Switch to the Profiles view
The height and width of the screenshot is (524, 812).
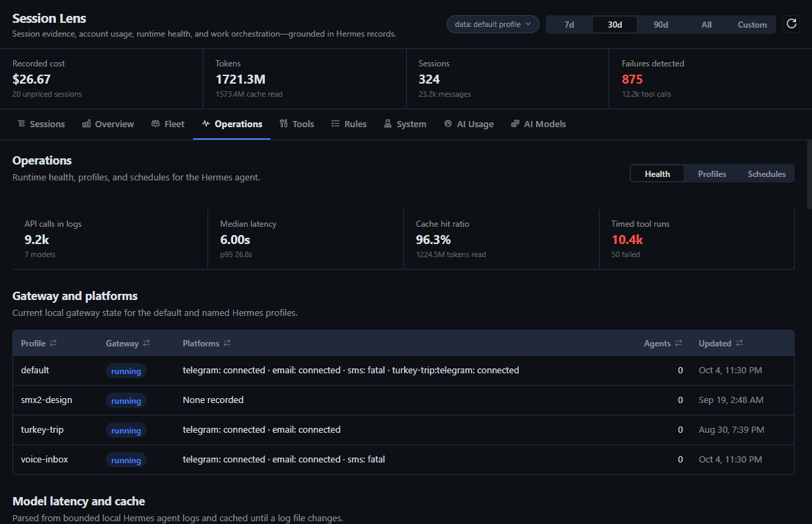point(712,174)
